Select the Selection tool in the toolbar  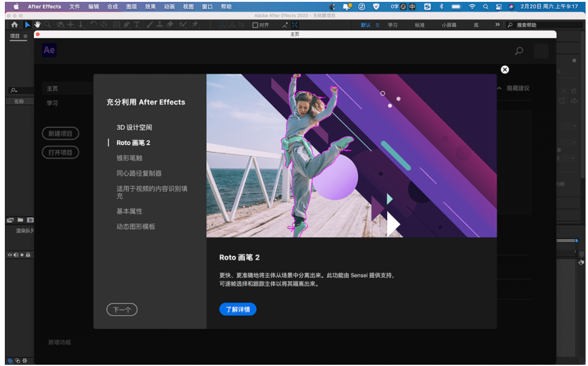pos(27,25)
